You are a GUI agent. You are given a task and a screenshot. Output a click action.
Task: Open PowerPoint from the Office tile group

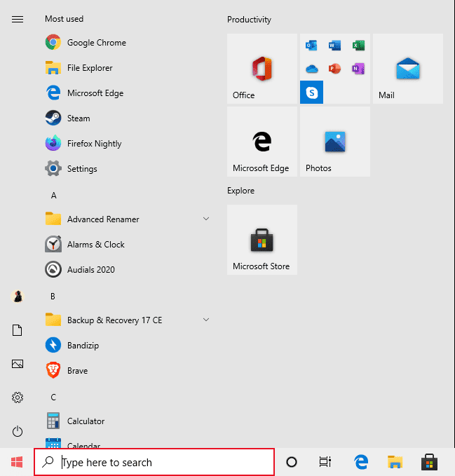335,69
